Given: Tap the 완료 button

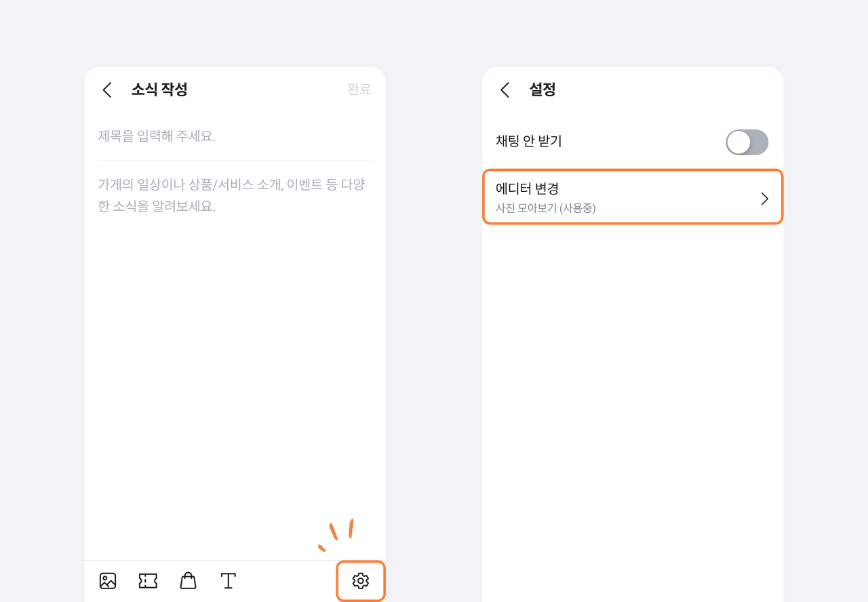Looking at the screenshot, I should (359, 89).
